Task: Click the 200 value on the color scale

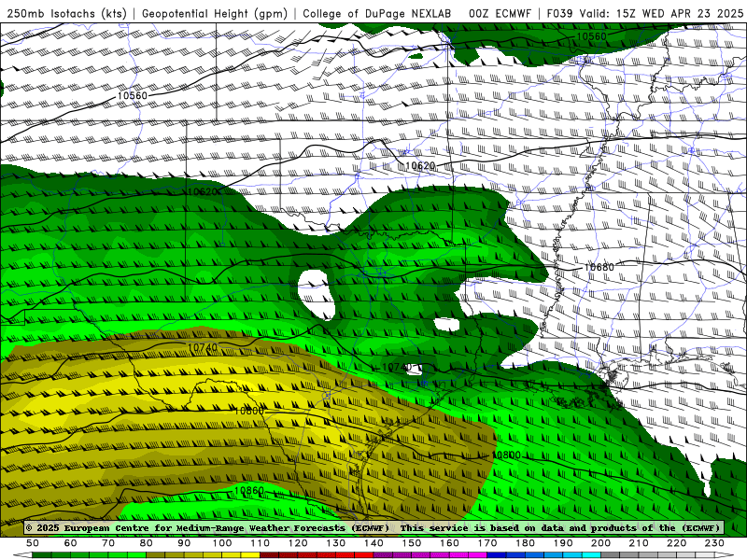Action: point(600,543)
